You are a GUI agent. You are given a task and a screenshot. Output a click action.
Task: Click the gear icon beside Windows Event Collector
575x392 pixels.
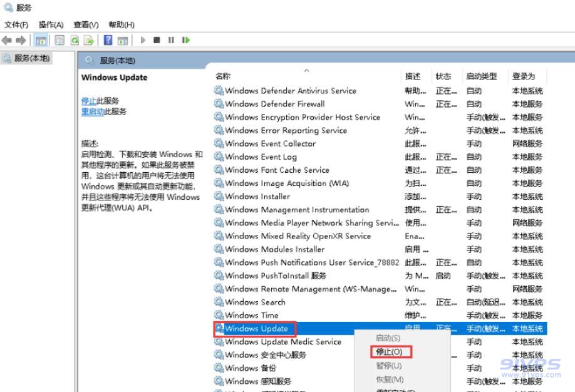tap(219, 143)
